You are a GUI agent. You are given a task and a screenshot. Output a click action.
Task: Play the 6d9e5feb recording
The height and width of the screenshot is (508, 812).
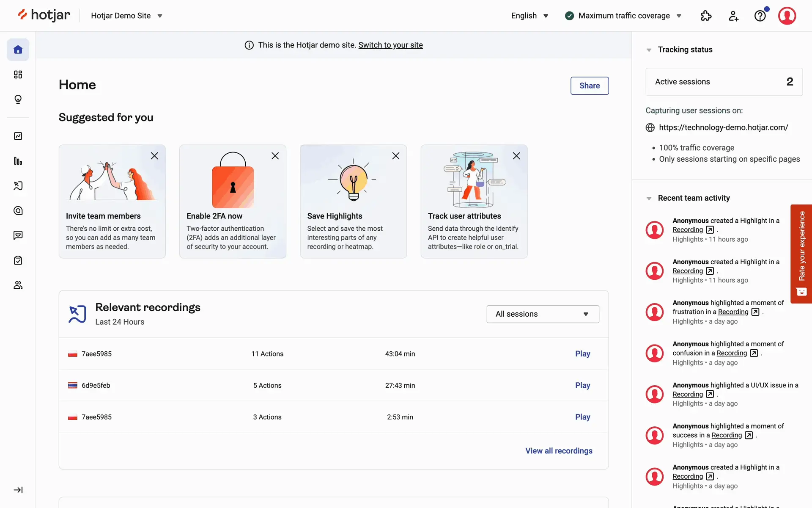tap(582, 385)
